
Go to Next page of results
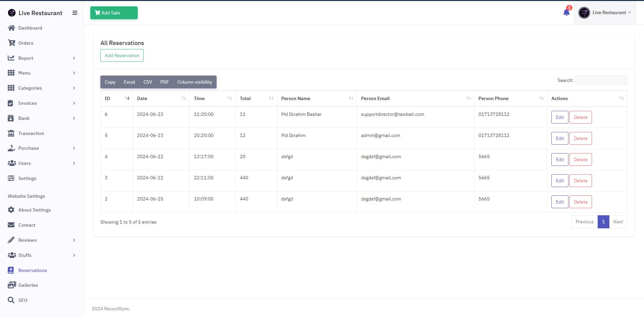[x=618, y=222]
